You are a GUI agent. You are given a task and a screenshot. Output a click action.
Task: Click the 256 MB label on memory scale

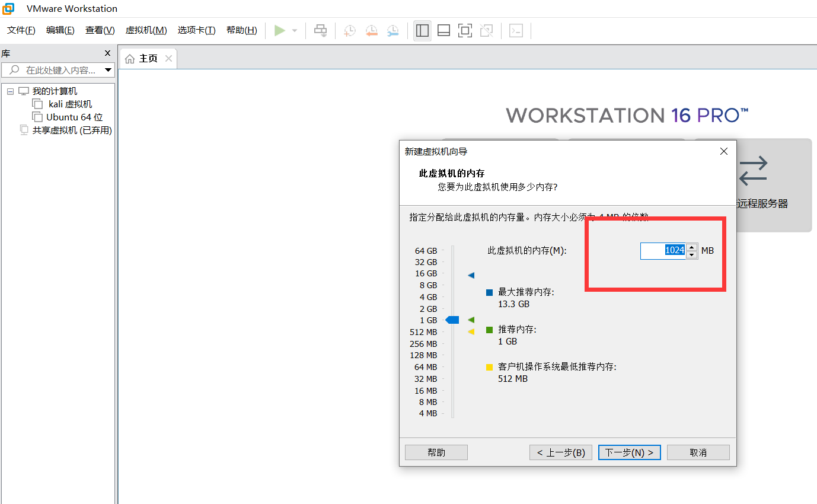423,344
